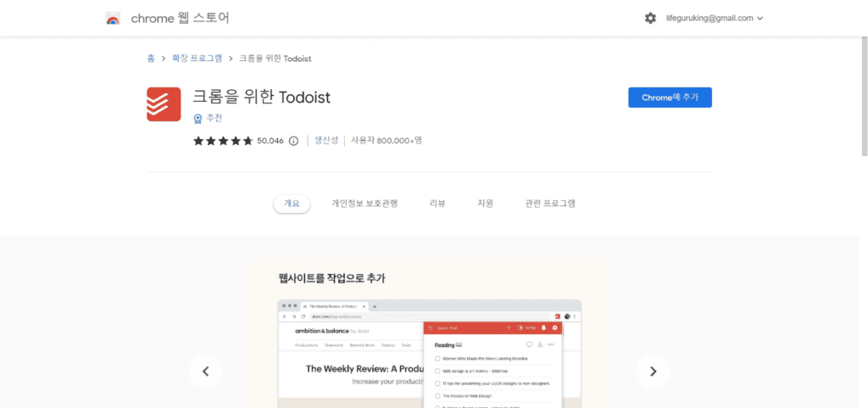This screenshot has height=408, width=868.
Task: Click the rating info circle icon
Action: point(294,141)
